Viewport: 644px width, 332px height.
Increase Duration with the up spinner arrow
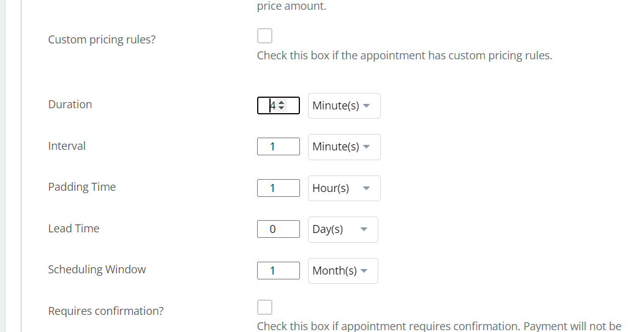pyautogui.click(x=282, y=103)
